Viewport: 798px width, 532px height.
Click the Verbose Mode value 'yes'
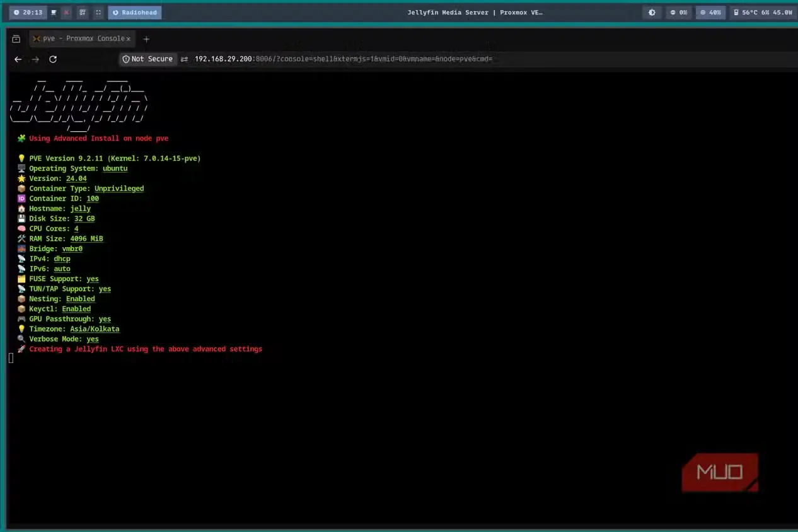(x=93, y=339)
